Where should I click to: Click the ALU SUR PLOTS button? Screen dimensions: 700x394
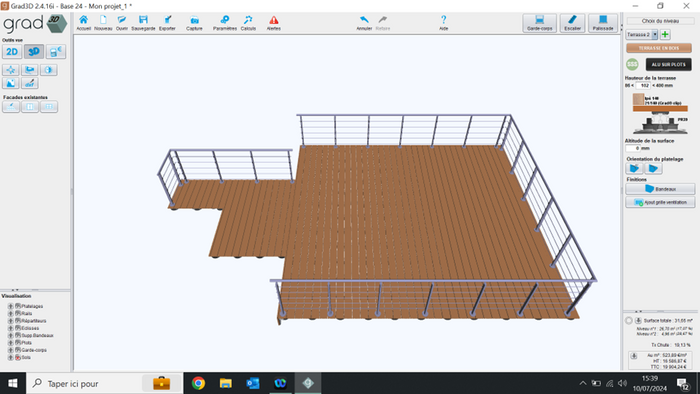[668, 65]
